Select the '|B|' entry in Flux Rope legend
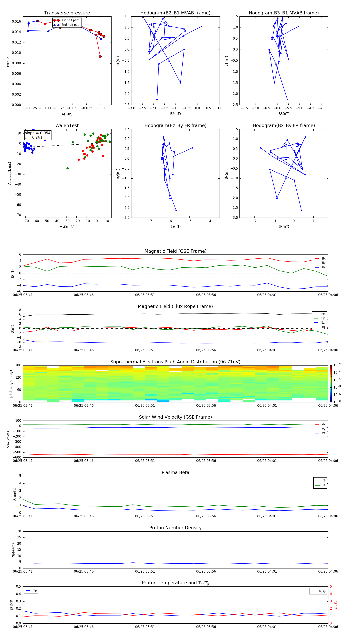This screenshot has width=351, height=644. 320,327
